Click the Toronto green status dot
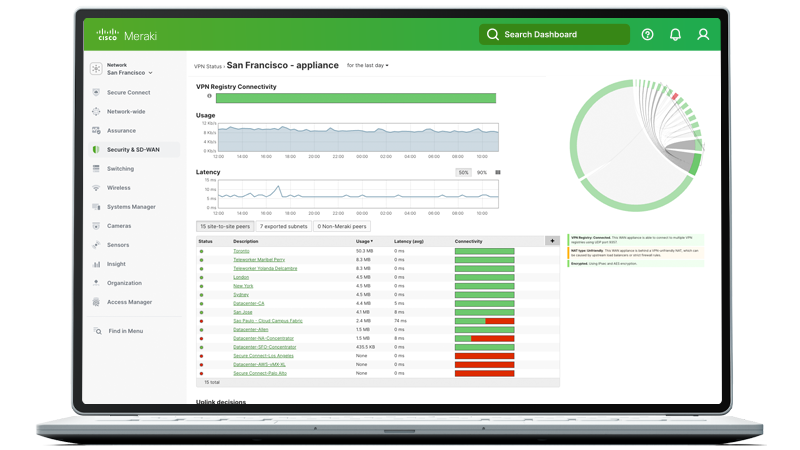The width and height of the screenshot is (800, 450). (202, 252)
